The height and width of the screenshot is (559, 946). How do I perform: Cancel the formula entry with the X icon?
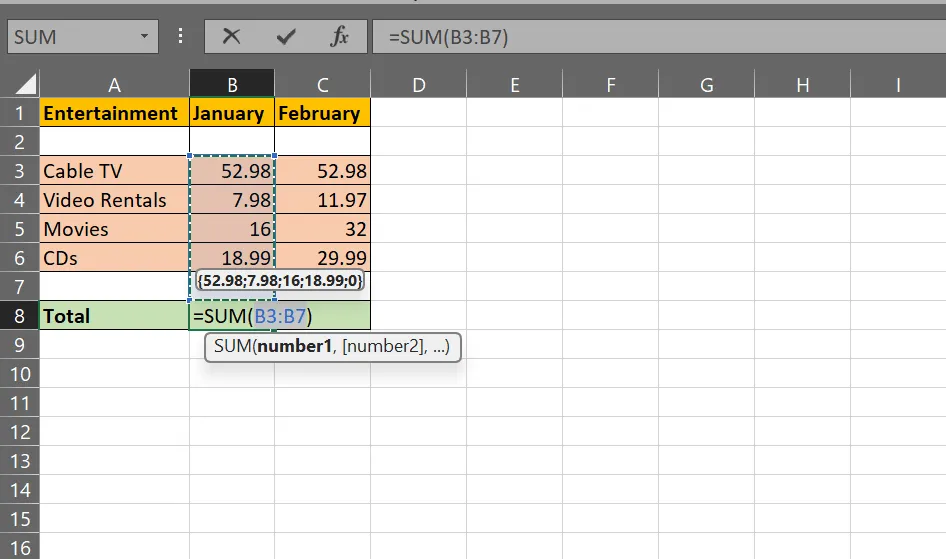point(231,37)
